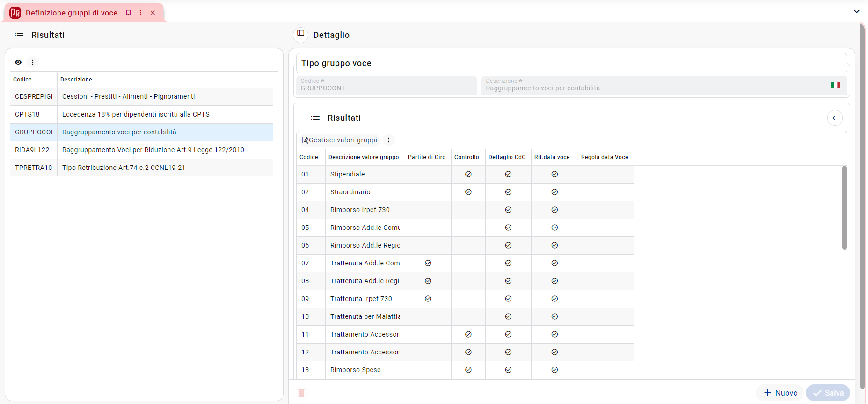Click the list icon beside the detail Risultati heading
Screen dimensions: 868x404
pos(315,118)
